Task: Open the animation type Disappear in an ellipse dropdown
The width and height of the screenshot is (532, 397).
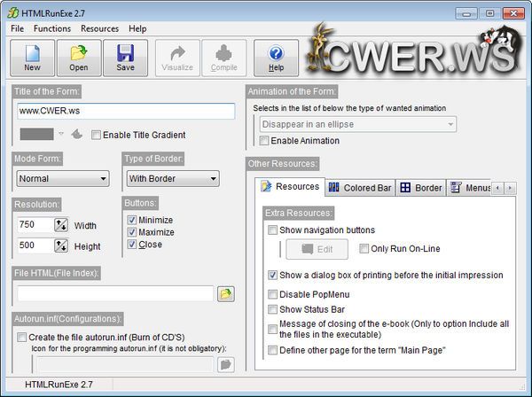Action: (358, 124)
